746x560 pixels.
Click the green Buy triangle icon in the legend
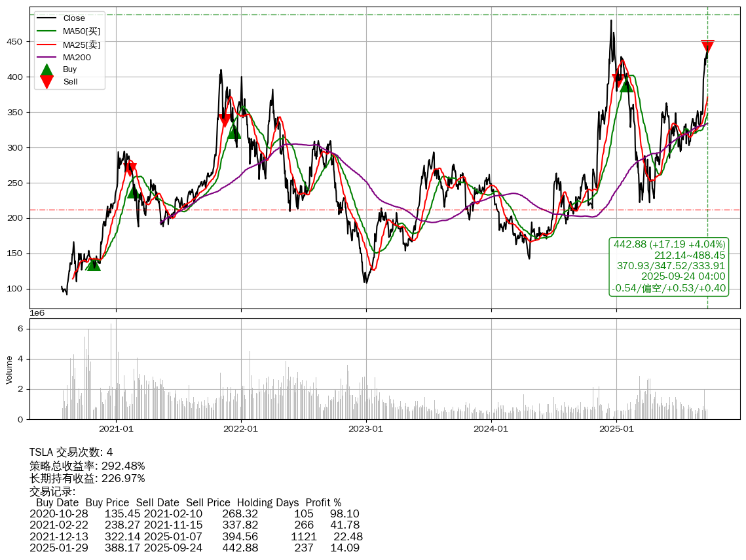pos(47,70)
